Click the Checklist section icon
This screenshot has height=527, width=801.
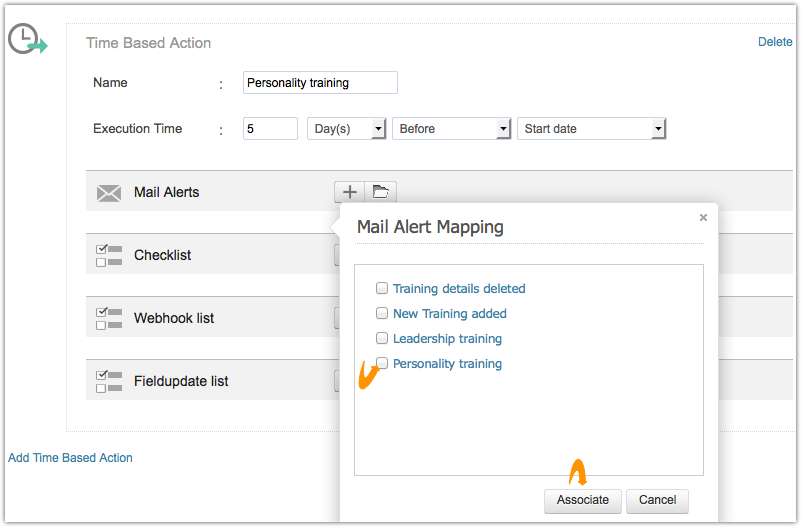pos(109,255)
